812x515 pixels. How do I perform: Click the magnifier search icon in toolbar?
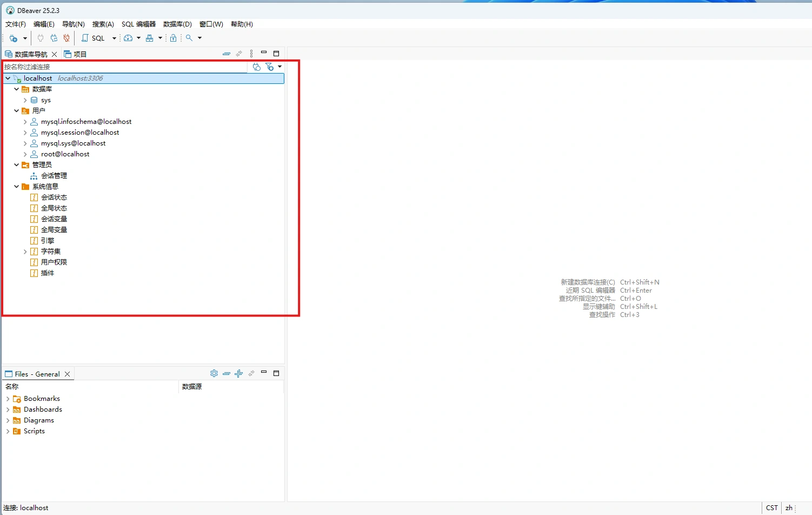189,38
